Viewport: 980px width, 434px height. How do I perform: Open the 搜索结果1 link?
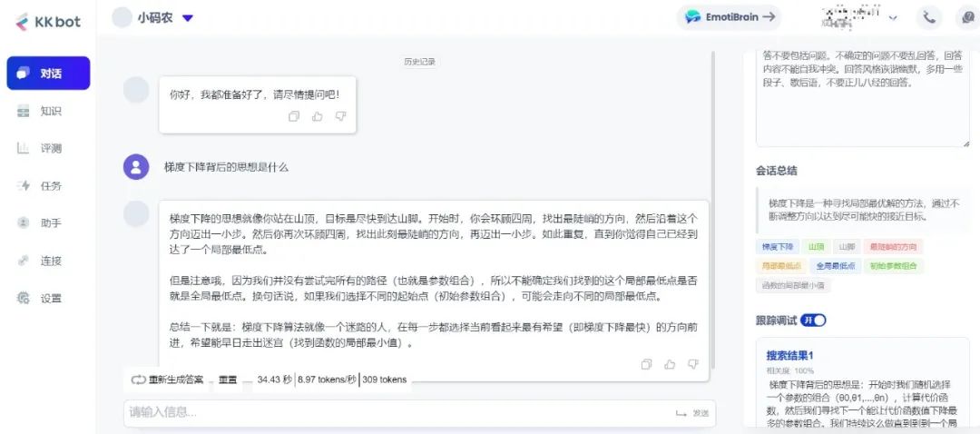click(789, 356)
